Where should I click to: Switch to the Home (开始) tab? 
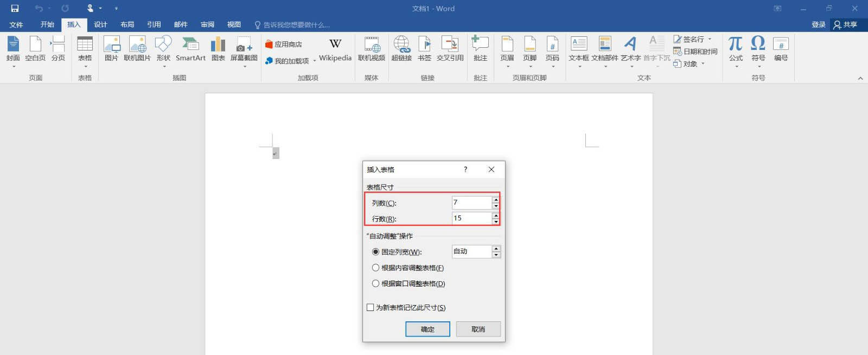coord(47,24)
